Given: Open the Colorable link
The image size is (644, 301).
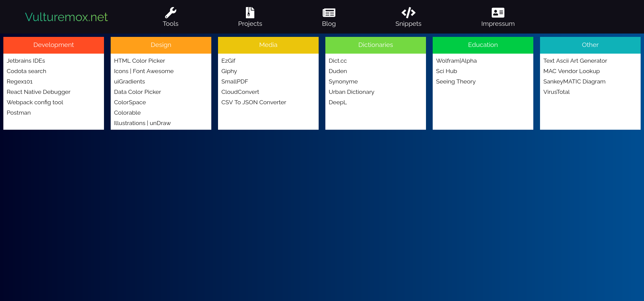Looking at the screenshot, I should (127, 113).
